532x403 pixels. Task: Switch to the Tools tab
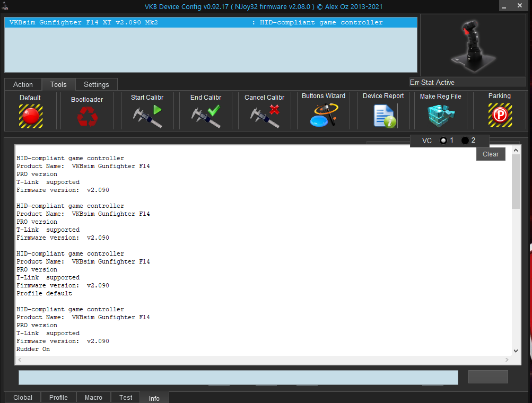click(x=58, y=84)
